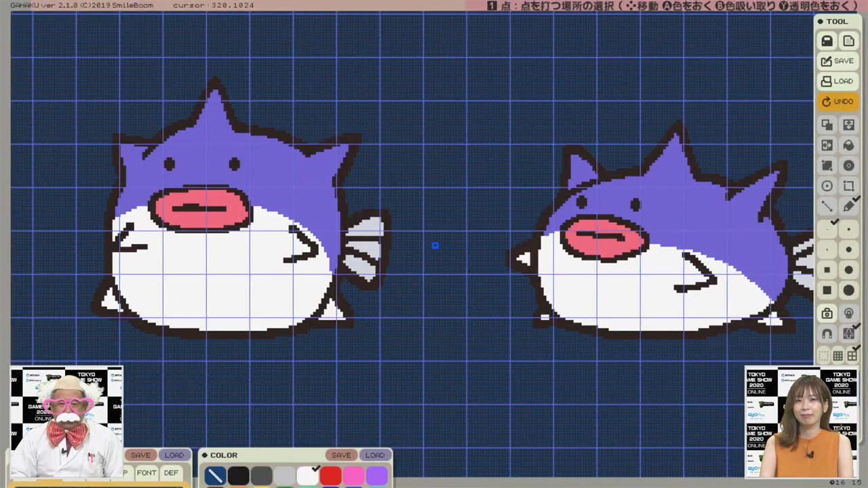Select the magnet snap tool
The width and height of the screenshot is (868, 488).
tap(827, 333)
